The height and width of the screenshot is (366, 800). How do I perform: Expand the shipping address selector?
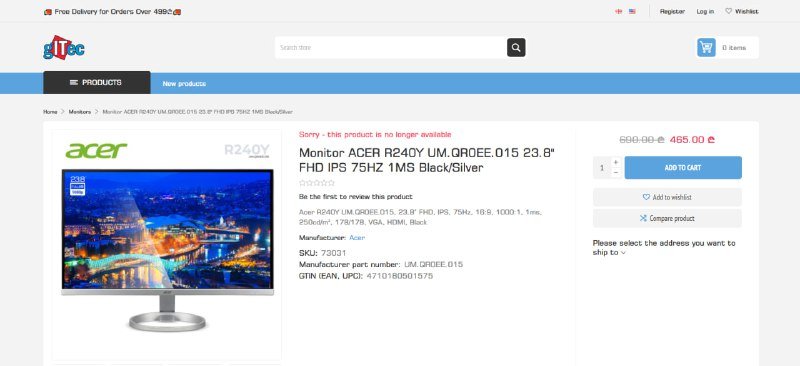point(664,248)
